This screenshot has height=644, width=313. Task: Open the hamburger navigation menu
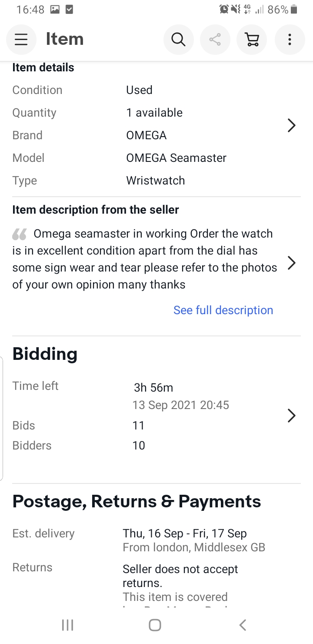click(x=21, y=40)
